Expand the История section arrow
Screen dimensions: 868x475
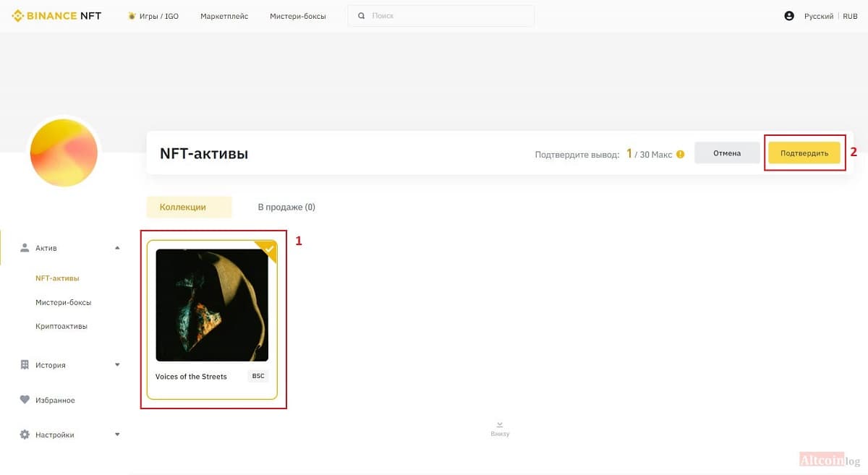[117, 365]
